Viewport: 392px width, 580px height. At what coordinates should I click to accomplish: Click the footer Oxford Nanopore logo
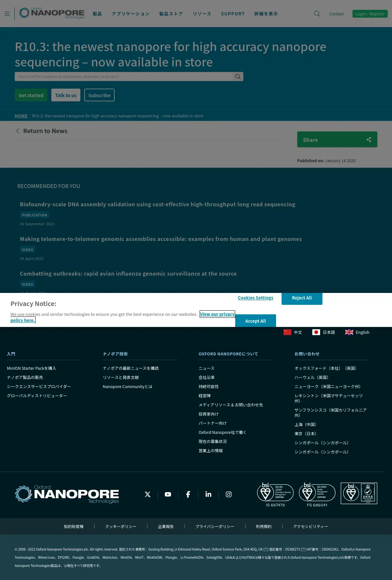[67, 494]
